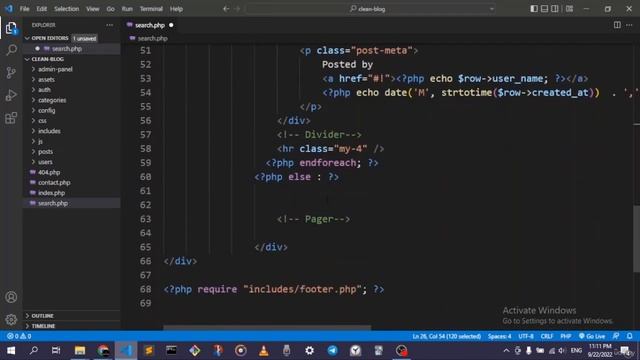Open the Accounts menu icon
Screen dimensions: 640x360
pos(11,297)
